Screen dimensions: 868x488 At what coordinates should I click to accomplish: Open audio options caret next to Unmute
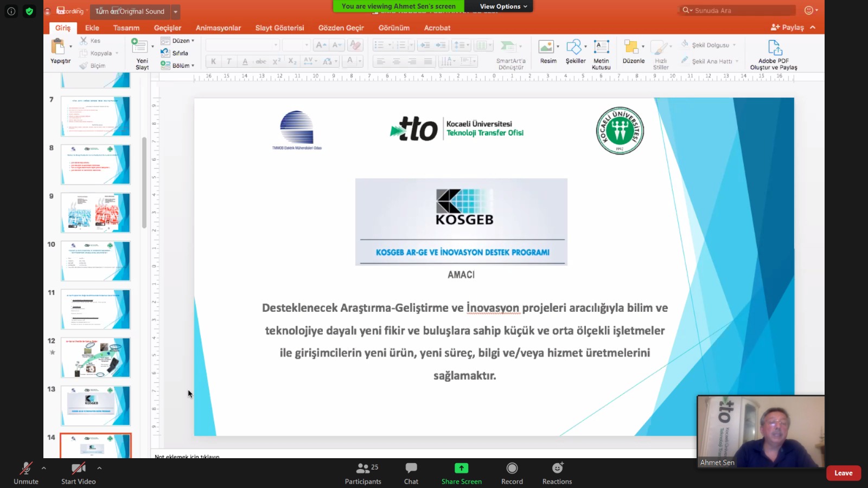(44, 467)
